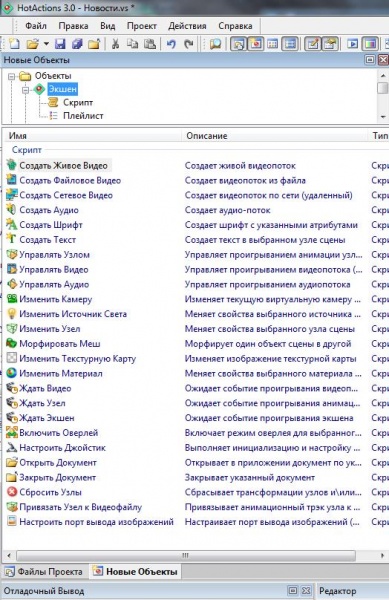The width and height of the screenshot is (389, 600).
Task: Open the Правка menu
Action: pyautogui.click(x=73, y=26)
